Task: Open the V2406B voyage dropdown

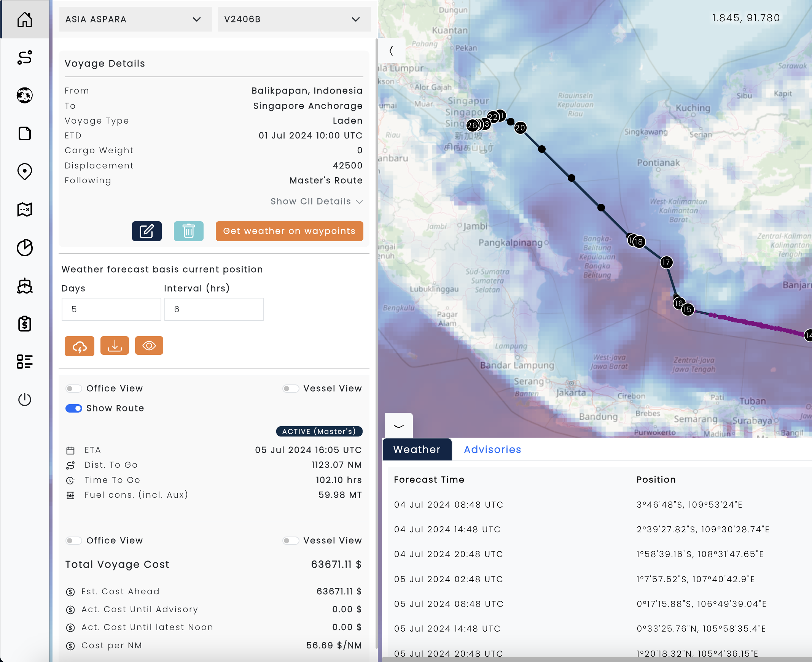Action: tap(294, 19)
